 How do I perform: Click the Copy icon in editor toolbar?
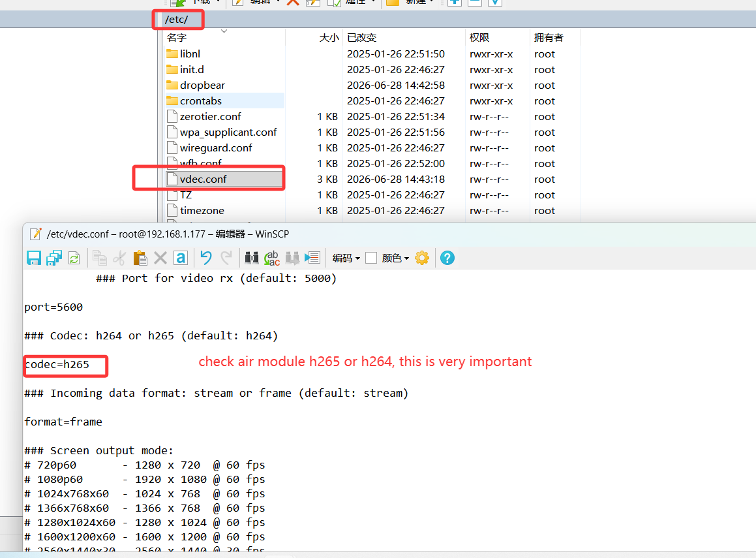coord(100,258)
